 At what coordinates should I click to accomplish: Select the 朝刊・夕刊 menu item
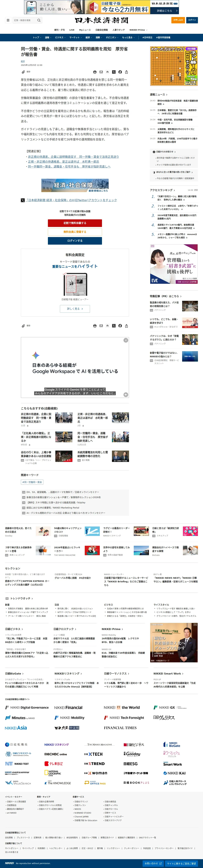(59, 30)
